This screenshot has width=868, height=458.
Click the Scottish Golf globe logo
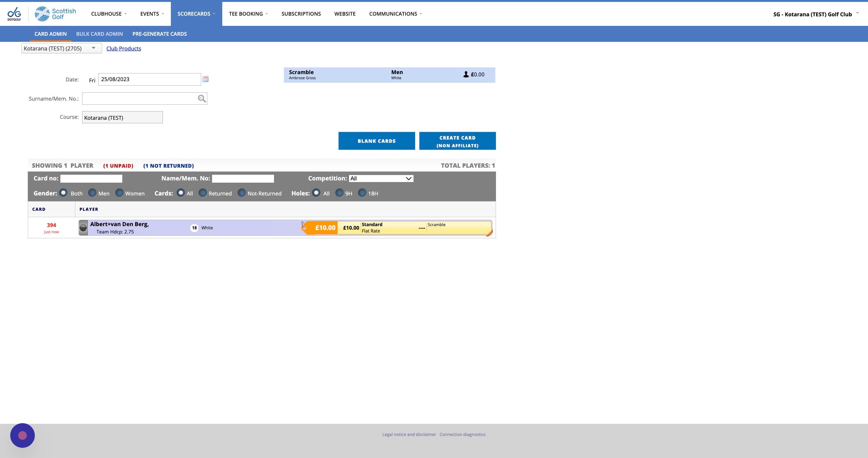coord(42,14)
